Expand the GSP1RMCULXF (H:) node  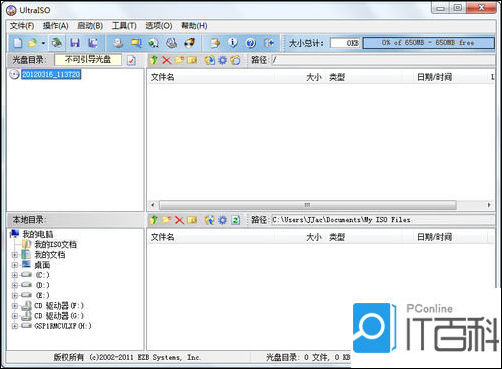(x=15, y=326)
